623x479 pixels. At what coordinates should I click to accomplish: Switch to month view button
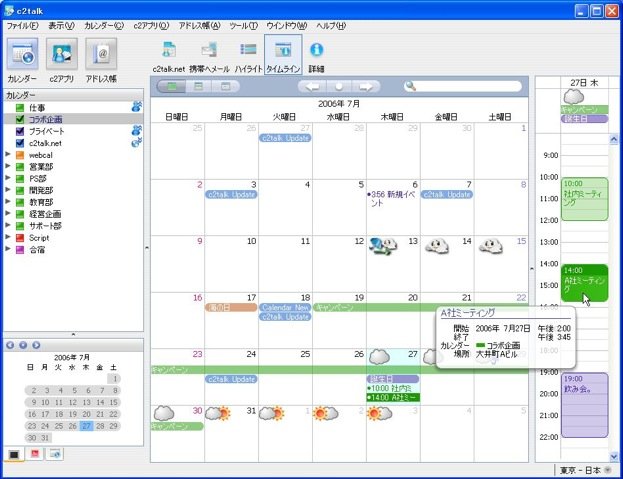point(171,86)
